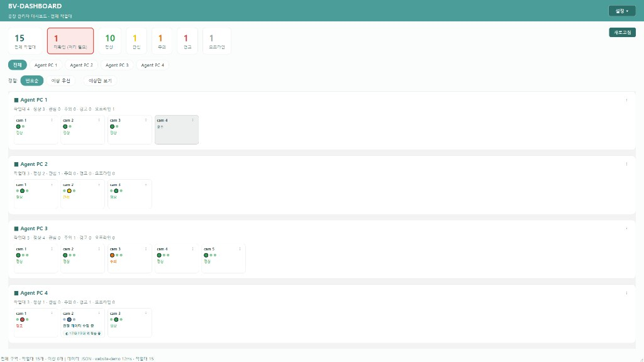Image resolution: width=644 pixels, height=362 pixels.
Task: Open cam 2 kebab menu under Agent PC 4
Action: 99,313
